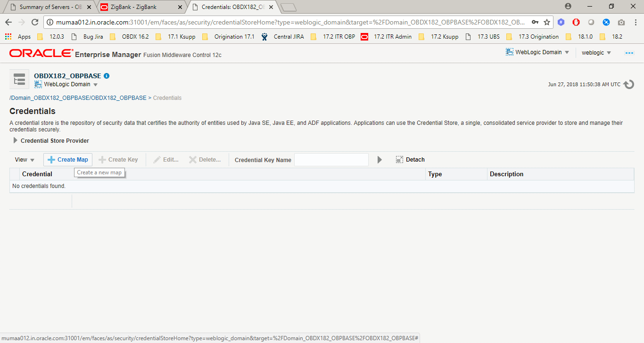644x343 pixels.
Task: Open the View menu in table toolbar
Action: 25,160
